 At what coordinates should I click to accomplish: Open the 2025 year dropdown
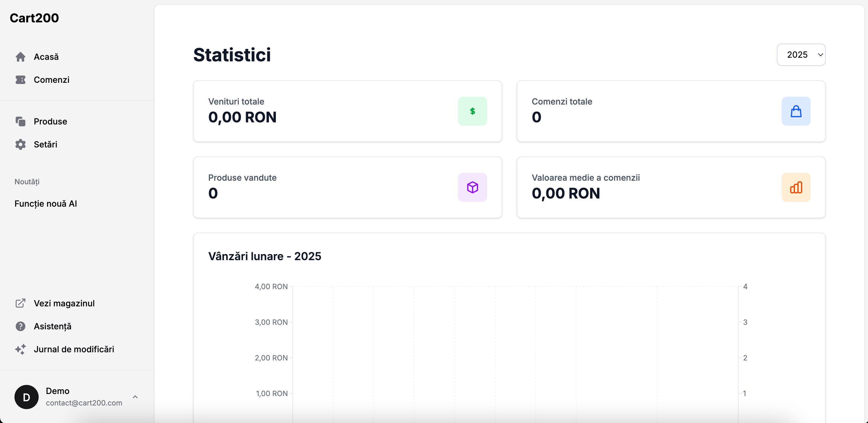801,54
